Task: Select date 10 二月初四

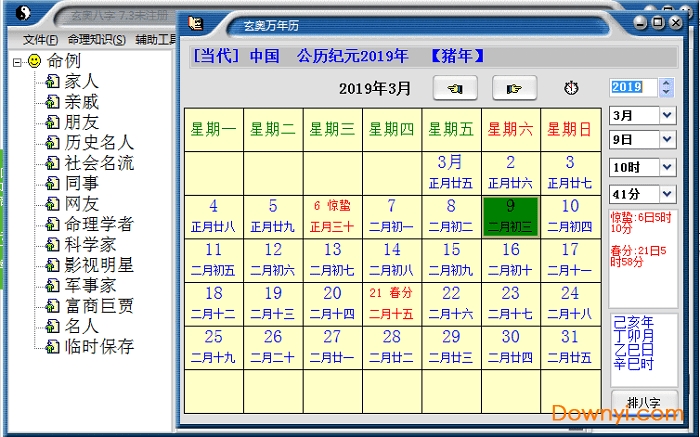Action: click(570, 217)
